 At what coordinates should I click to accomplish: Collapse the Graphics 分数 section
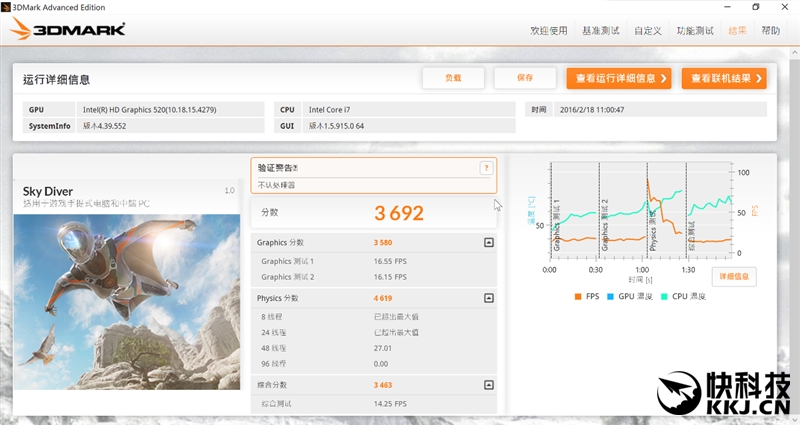489,242
